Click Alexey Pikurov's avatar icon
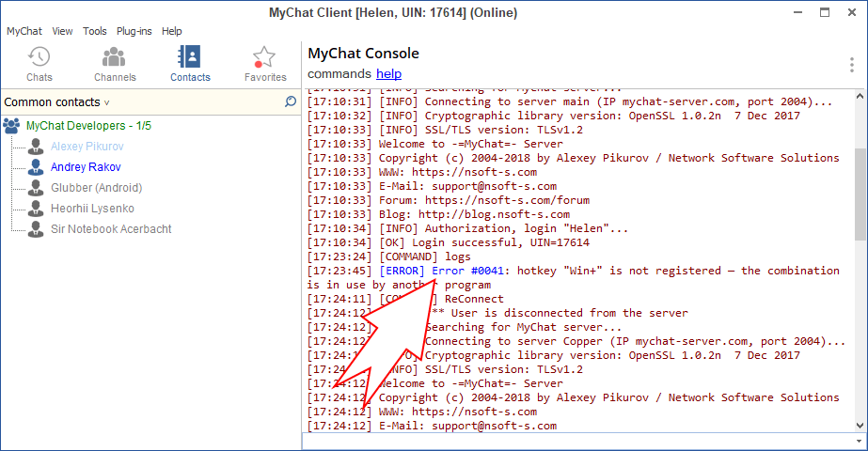 pyautogui.click(x=36, y=146)
